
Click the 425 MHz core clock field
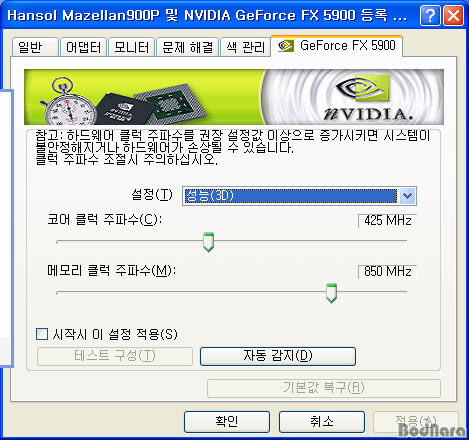coord(387,221)
